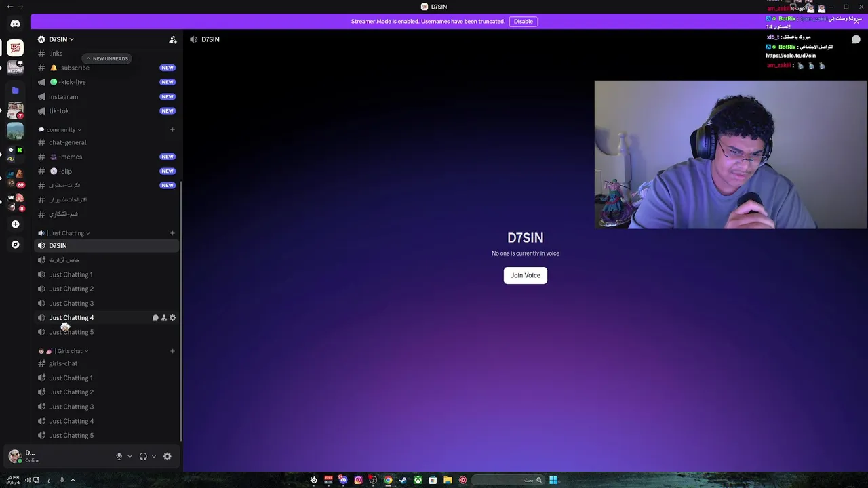
Task: Open headphone output options arrow
Action: click(154, 456)
